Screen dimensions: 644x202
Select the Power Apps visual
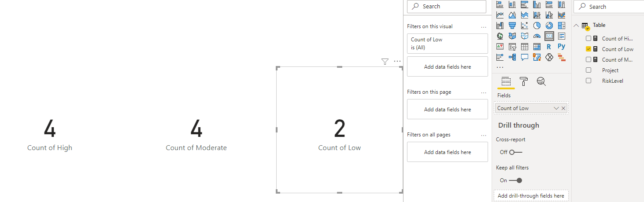pos(549,57)
